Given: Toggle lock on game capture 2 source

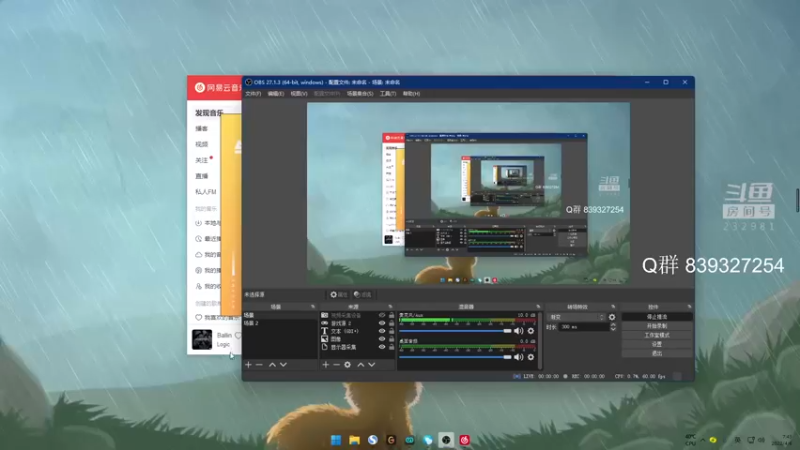Looking at the screenshot, I should (391, 323).
